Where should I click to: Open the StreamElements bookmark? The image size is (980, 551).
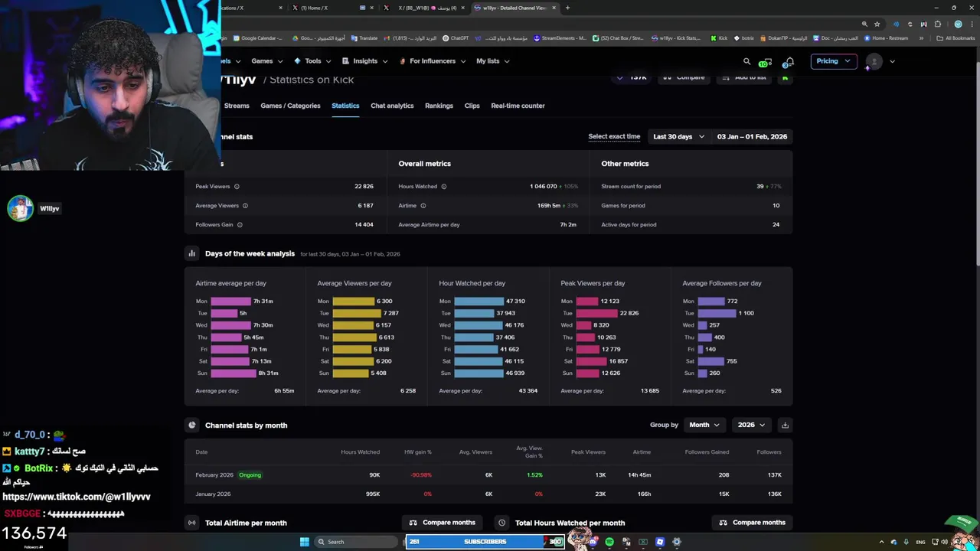tap(560, 38)
